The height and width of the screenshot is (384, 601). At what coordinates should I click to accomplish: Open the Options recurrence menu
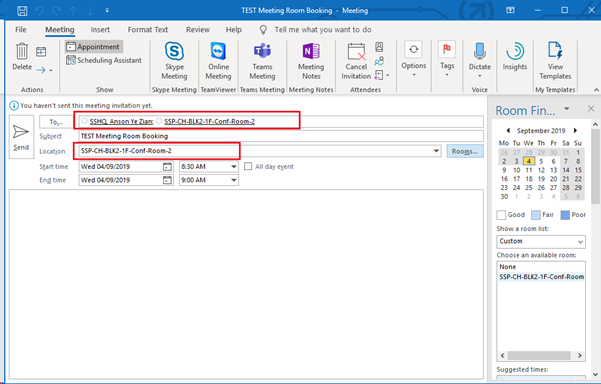pos(414,58)
